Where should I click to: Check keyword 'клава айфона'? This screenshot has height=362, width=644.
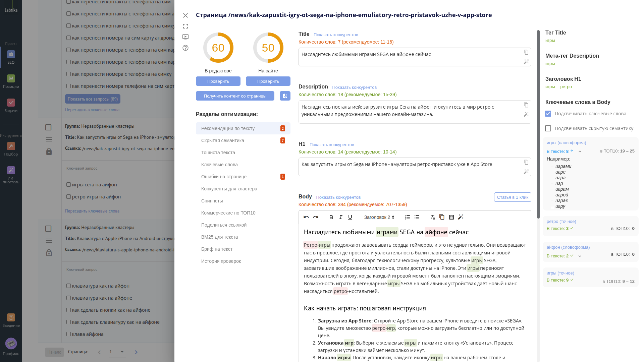click(x=68, y=334)
